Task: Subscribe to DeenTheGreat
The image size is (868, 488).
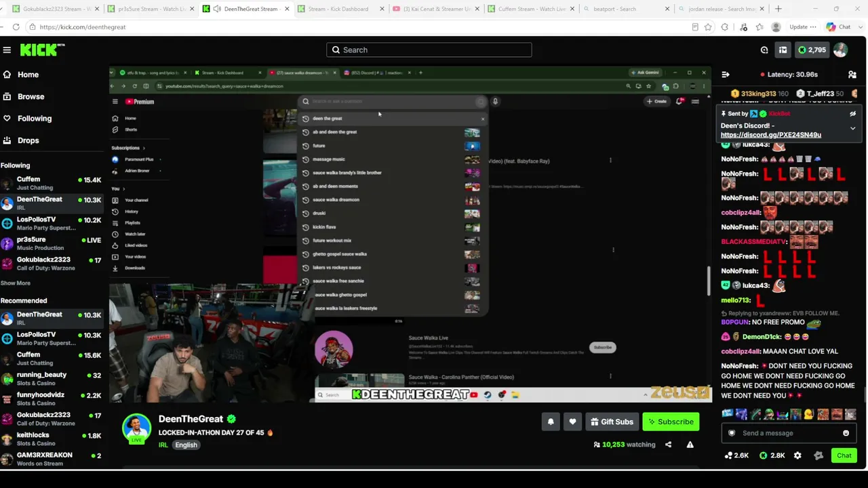Action: (671, 422)
